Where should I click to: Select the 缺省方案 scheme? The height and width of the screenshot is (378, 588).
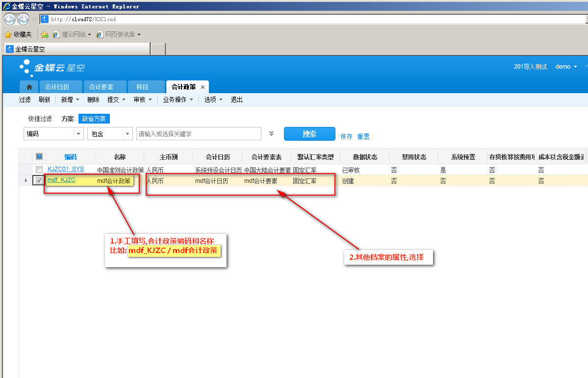tap(94, 119)
